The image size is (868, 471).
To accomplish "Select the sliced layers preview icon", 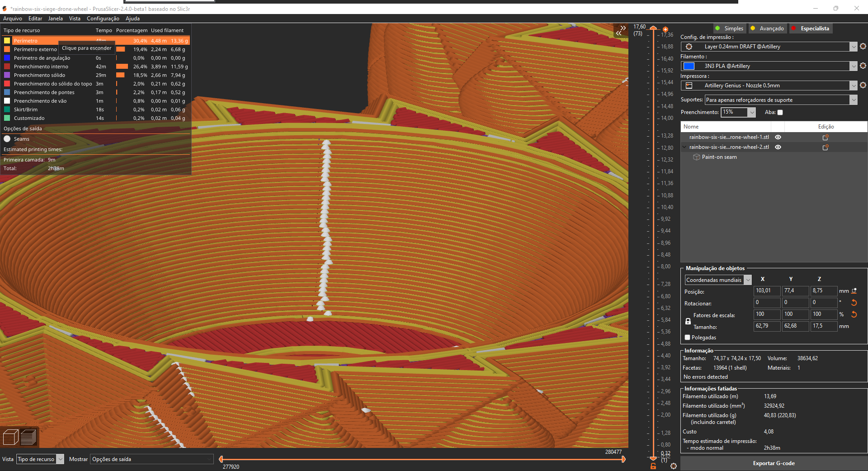I will tap(28, 437).
